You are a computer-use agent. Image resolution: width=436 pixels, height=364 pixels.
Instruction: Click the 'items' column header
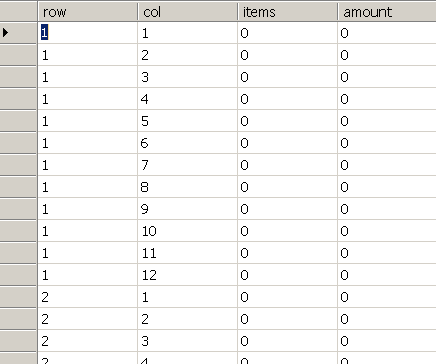click(287, 12)
